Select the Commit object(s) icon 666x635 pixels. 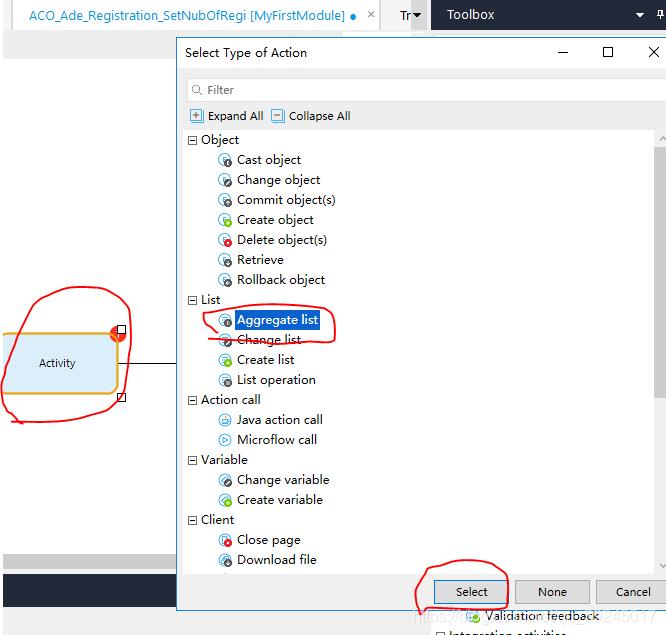coord(225,200)
